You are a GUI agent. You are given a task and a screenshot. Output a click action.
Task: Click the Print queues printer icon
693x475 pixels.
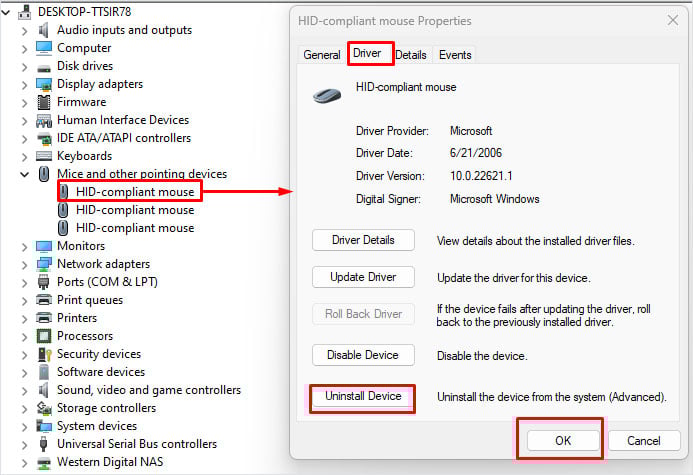tap(44, 300)
